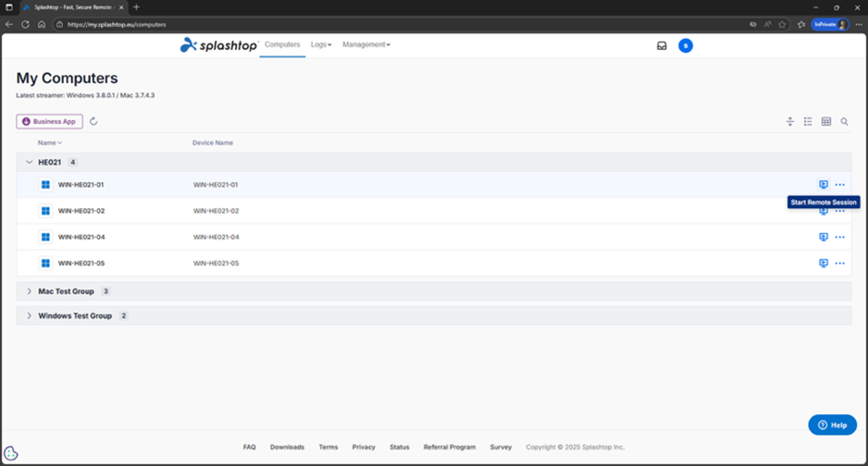Start remote session for WIN-HE021-01
The width and height of the screenshot is (868, 466).
point(823,185)
